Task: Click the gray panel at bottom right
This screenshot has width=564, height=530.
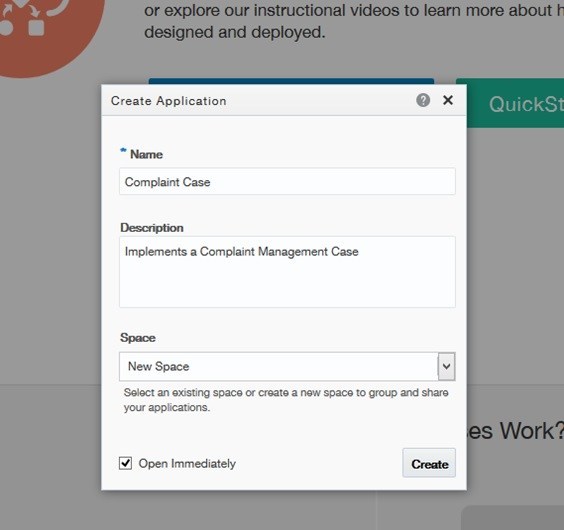Action: [x=513, y=518]
